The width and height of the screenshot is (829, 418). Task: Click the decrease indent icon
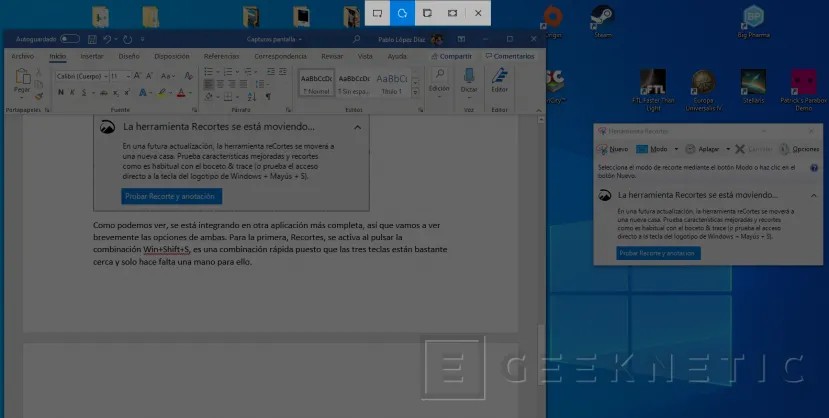[271, 71]
